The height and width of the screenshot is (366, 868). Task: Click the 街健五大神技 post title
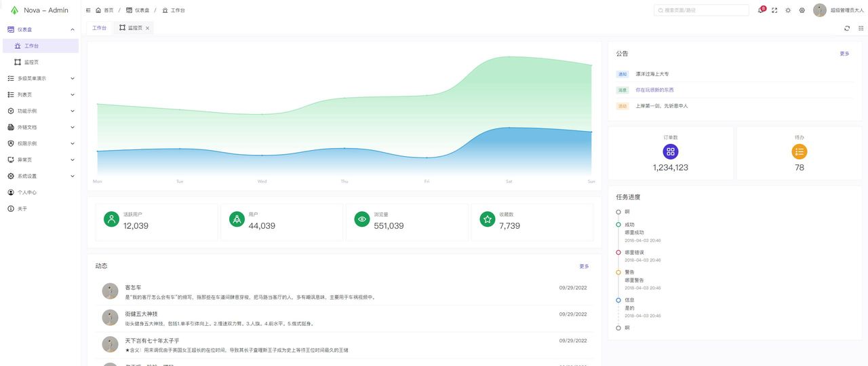[141, 314]
